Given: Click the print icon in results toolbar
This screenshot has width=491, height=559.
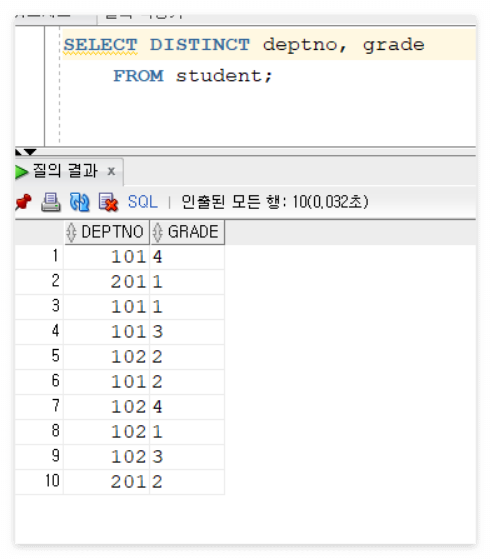Looking at the screenshot, I should coord(51,202).
